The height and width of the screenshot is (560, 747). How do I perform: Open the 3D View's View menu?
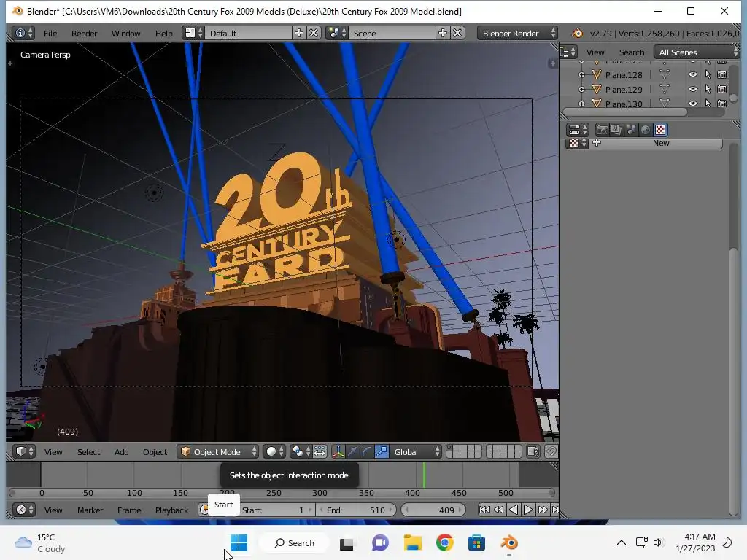[53, 452]
